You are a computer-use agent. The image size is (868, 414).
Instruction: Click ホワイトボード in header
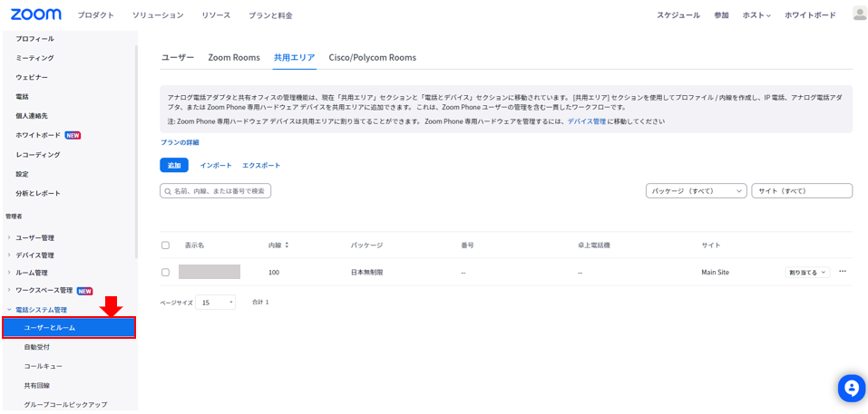(x=811, y=15)
